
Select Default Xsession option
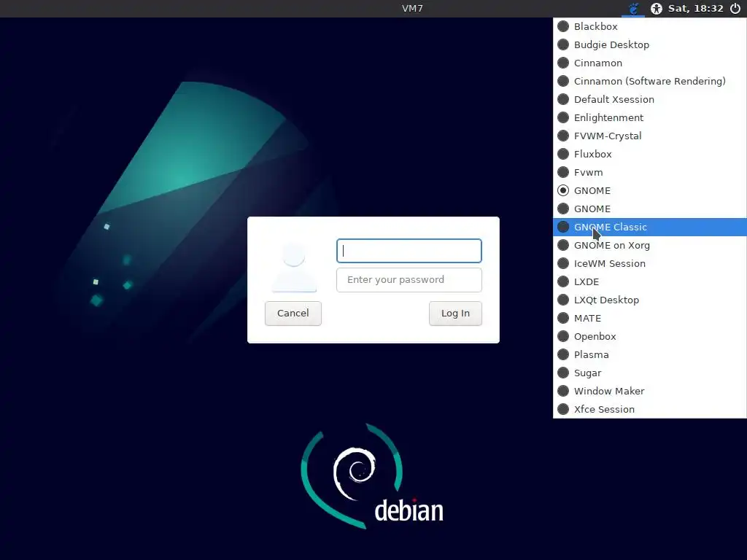pyautogui.click(x=650, y=99)
